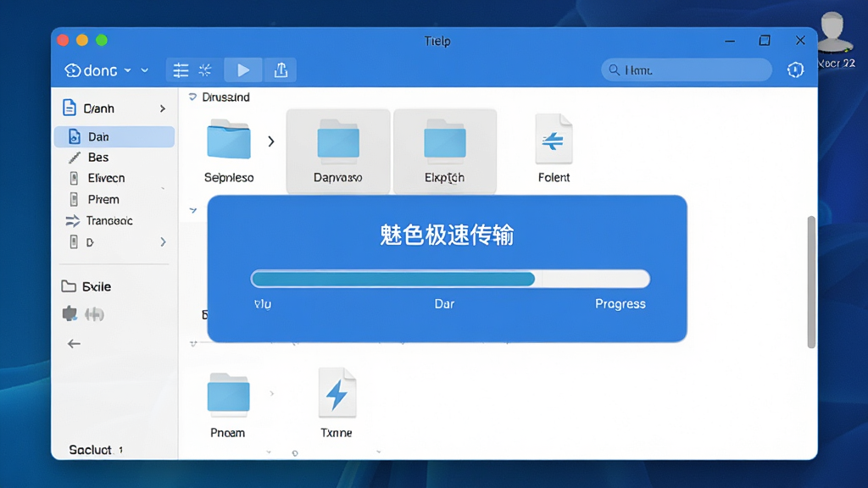Click the donc logo icon in toolbar
Viewport: 868px width, 488px height.
click(x=73, y=70)
